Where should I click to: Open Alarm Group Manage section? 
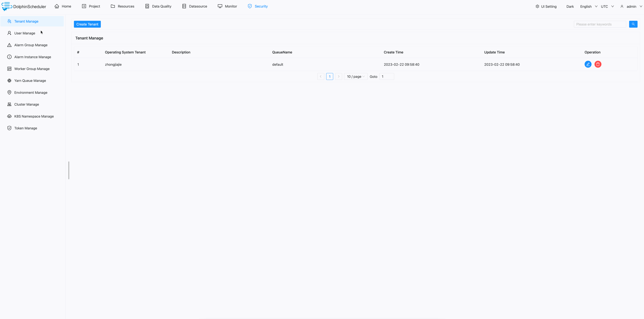pos(31,45)
